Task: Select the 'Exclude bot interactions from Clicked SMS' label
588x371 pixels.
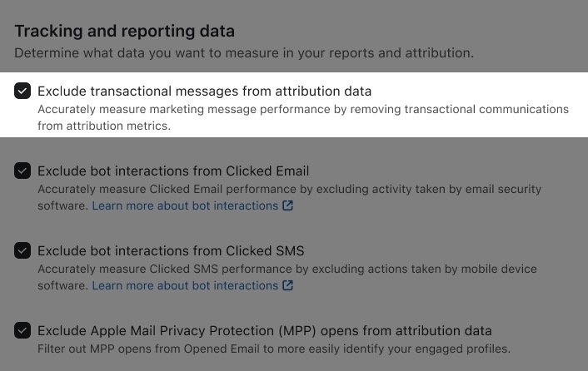Action: [x=171, y=250]
